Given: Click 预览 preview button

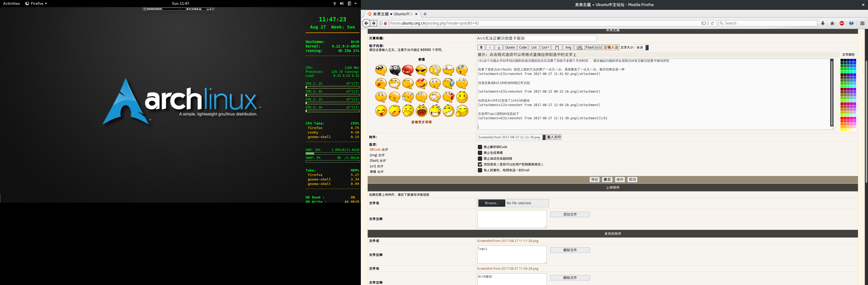Looking at the screenshot, I should pos(594,180).
